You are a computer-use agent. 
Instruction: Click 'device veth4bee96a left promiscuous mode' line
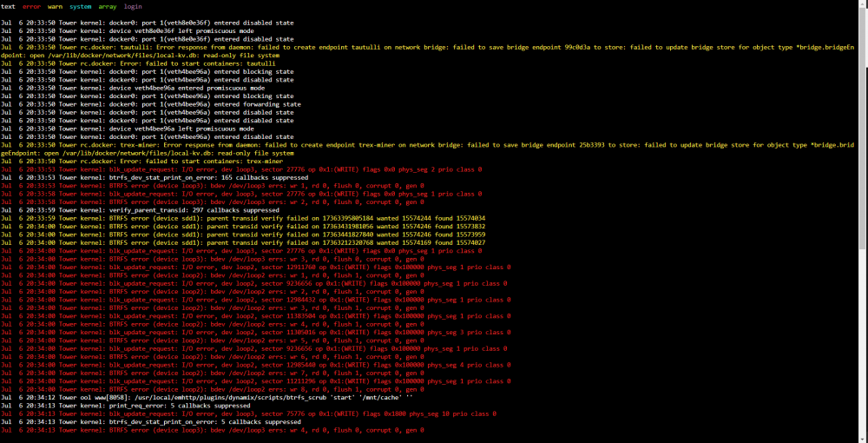coord(128,129)
